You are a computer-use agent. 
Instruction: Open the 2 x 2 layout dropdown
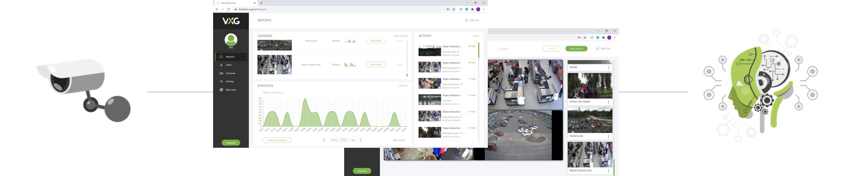tap(552, 49)
